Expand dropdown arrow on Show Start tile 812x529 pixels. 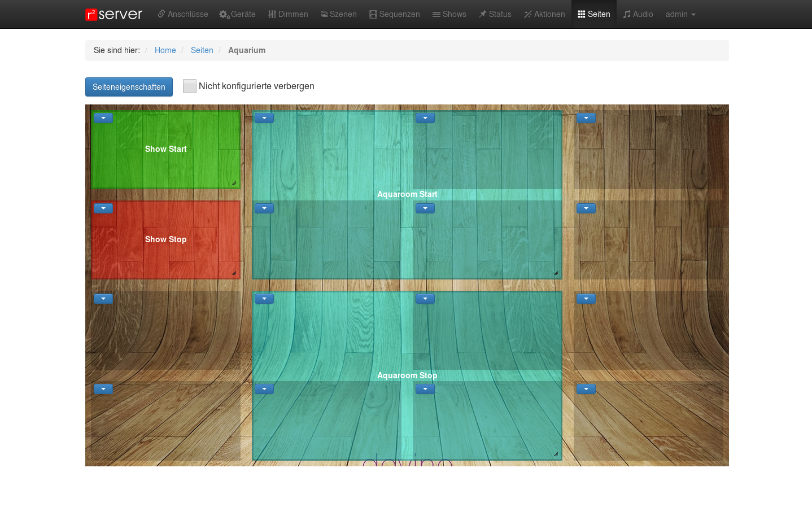point(103,118)
